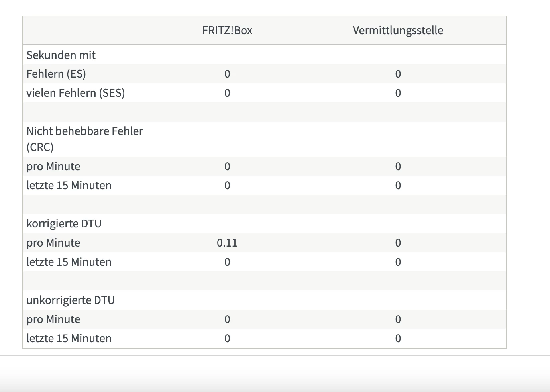
Task: Click the "unkorrigierte DTU" section heading
Action: pyautogui.click(x=71, y=300)
